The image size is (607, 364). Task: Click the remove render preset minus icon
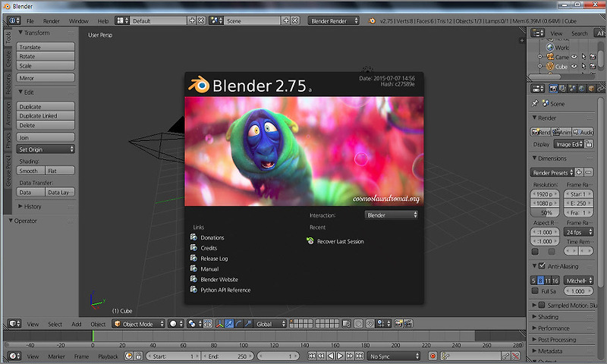pyautogui.click(x=589, y=172)
